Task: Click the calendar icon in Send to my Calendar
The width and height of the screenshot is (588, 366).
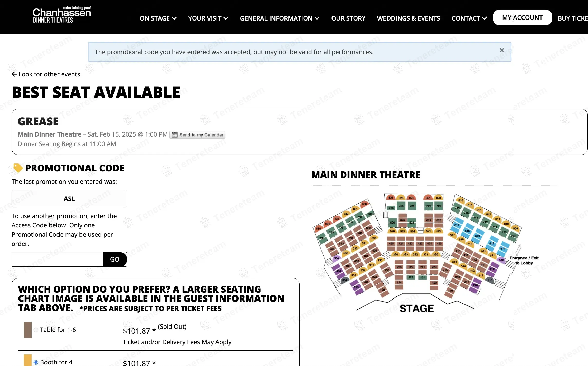Action: pos(175,135)
